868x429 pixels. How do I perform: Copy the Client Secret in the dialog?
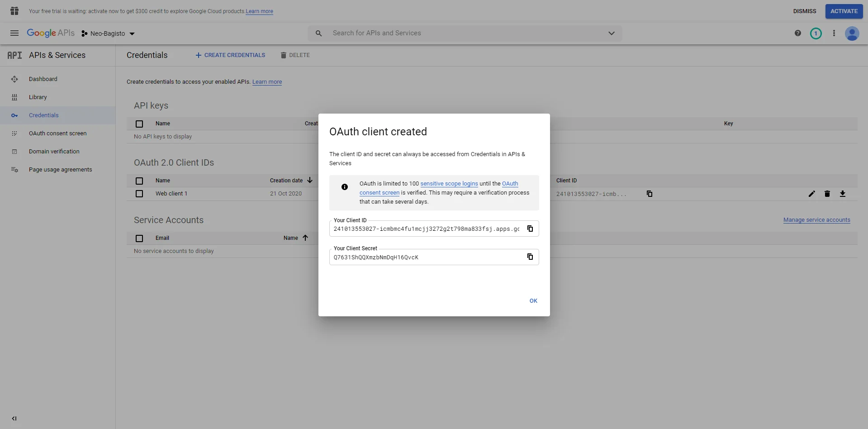[530, 257]
